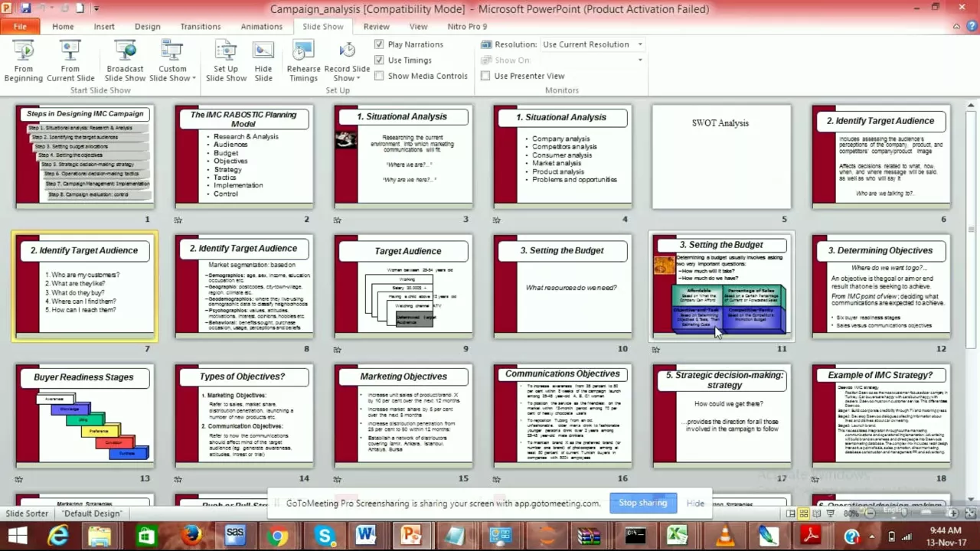Open Customize Quick Access Toolbar arrow
Image resolution: width=980 pixels, height=551 pixels.
pos(96,8)
